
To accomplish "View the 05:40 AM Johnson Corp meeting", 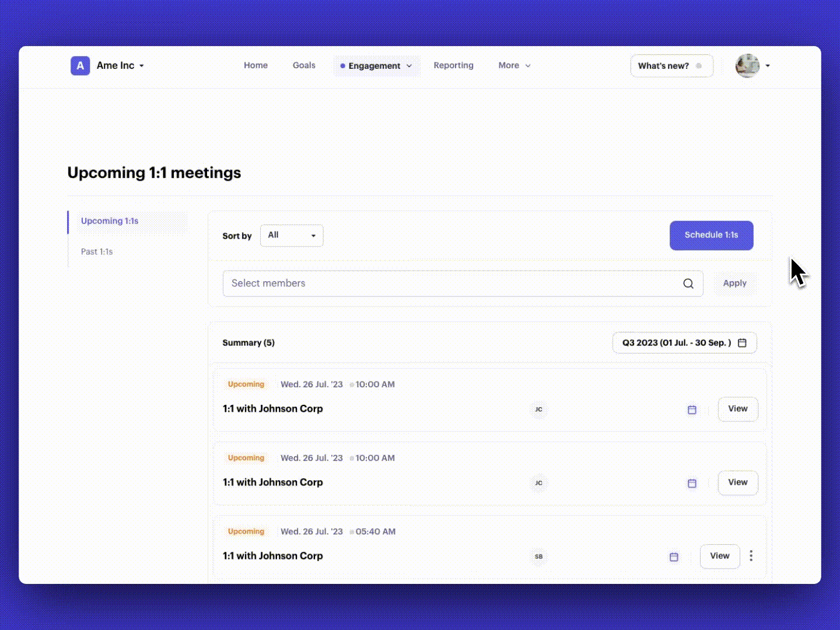I will pyautogui.click(x=719, y=556).
